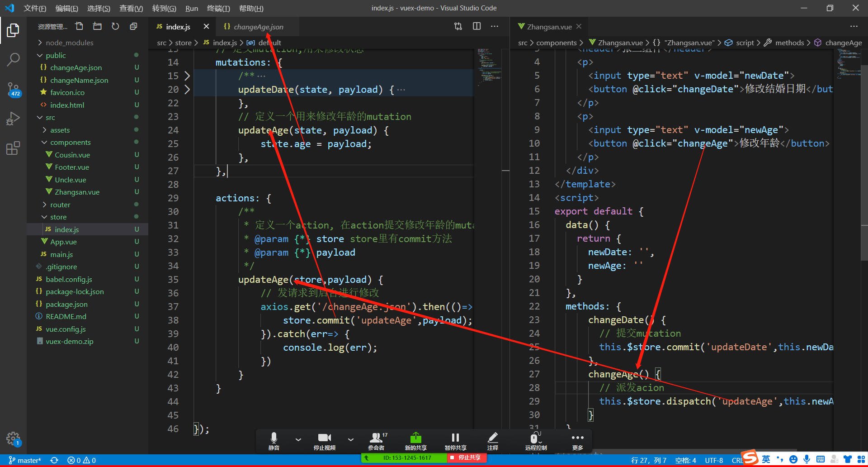
Task: Change file encoding UTF-8
Action: pos(714,460)
